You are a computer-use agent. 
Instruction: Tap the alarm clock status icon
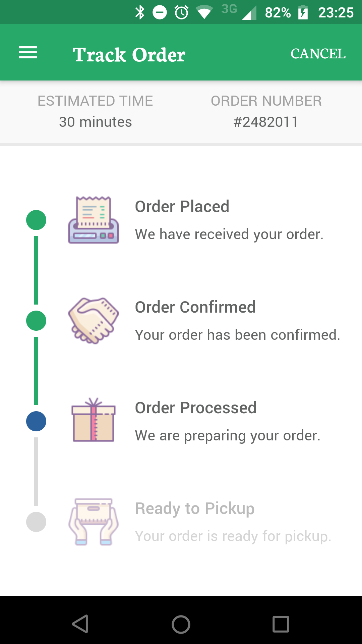click(182, 13)
